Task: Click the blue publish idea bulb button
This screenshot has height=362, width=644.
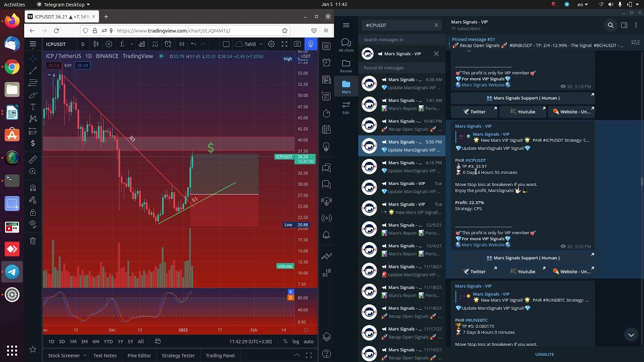Action: [310, 44]
